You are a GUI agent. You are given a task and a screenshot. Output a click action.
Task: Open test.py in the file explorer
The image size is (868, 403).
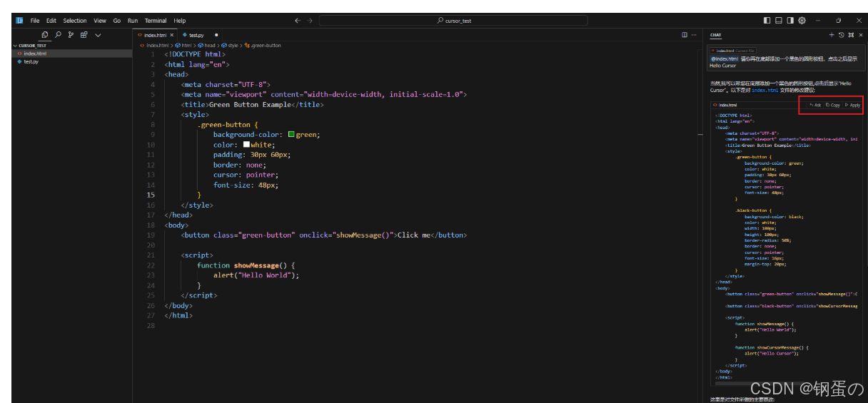71,61
